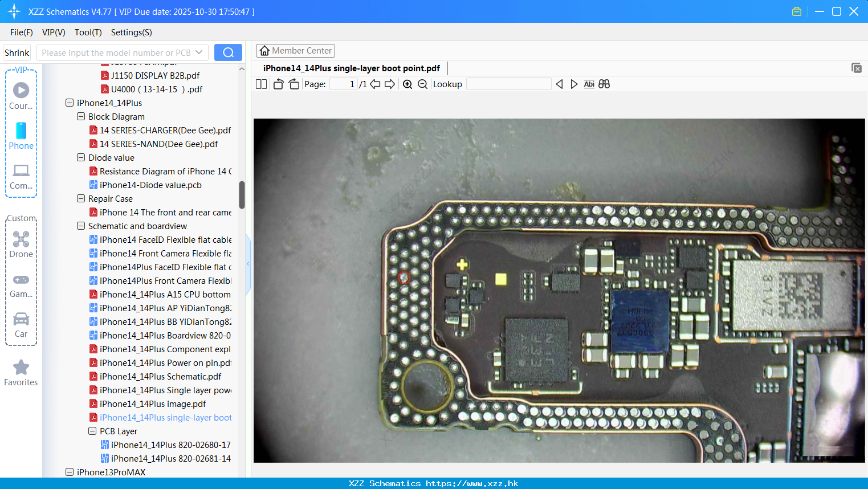The image size is (868, 489).
Task: Click the red-circled boot point on the board
Action: click(404, 278)
